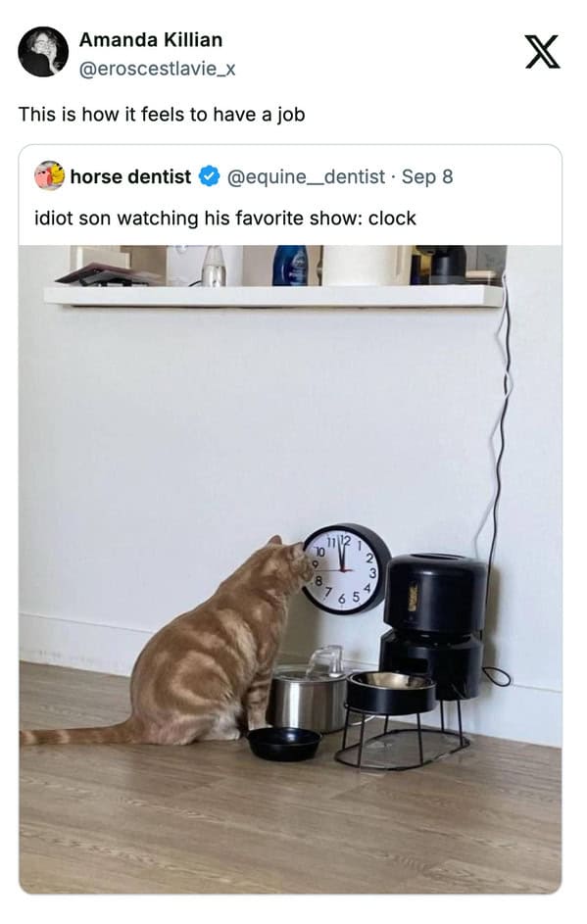Click the black cable along the wall
The width and height of the screenshot is (587, 924).
[x=499, y=471]
